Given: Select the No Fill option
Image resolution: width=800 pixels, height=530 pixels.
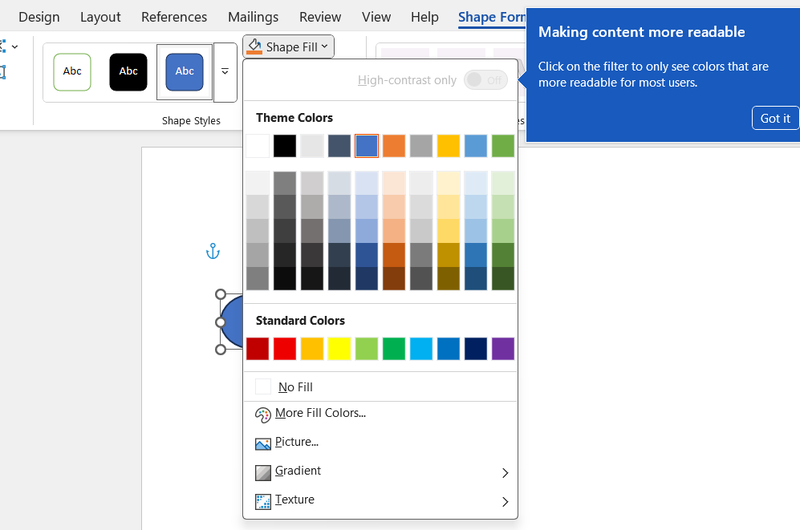Looking at the screenshot, I should (380, 387).
